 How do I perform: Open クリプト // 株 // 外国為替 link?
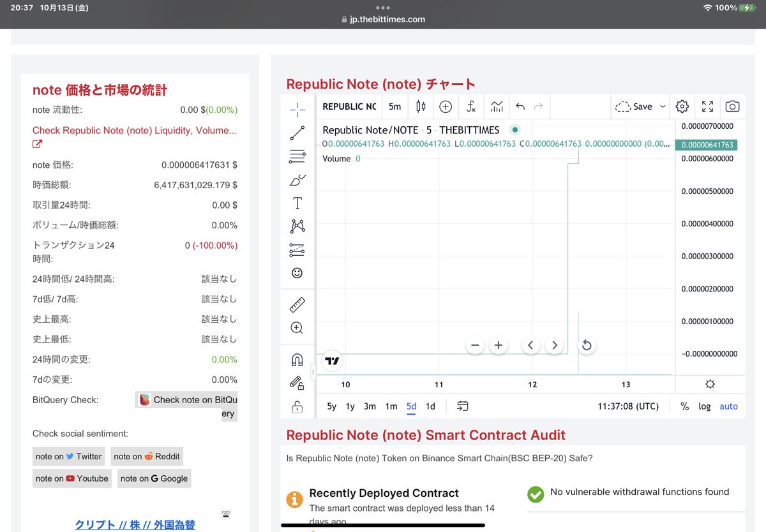pyautogui.click(x=135, y=525)
